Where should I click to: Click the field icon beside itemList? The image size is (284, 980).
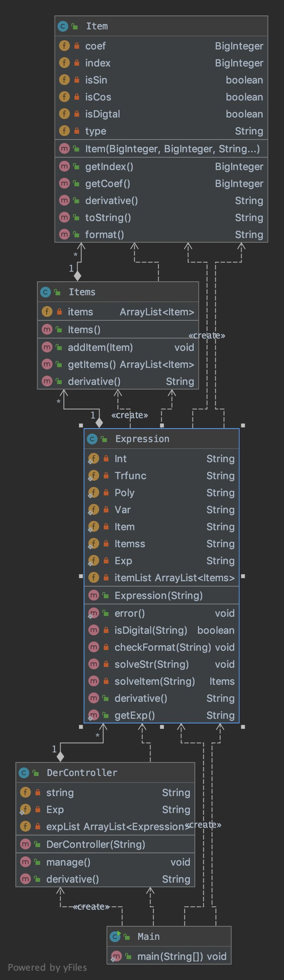(93, 578)
